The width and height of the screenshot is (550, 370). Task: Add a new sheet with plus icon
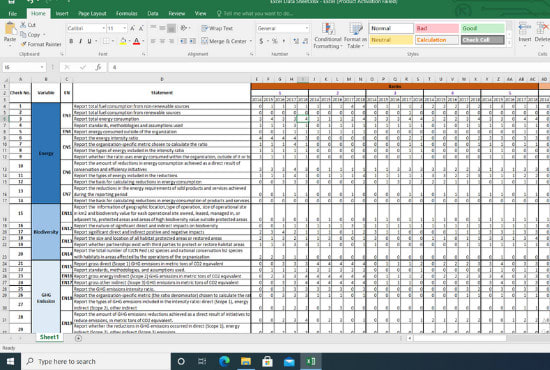pyautogui.click(x=79, y=338)
